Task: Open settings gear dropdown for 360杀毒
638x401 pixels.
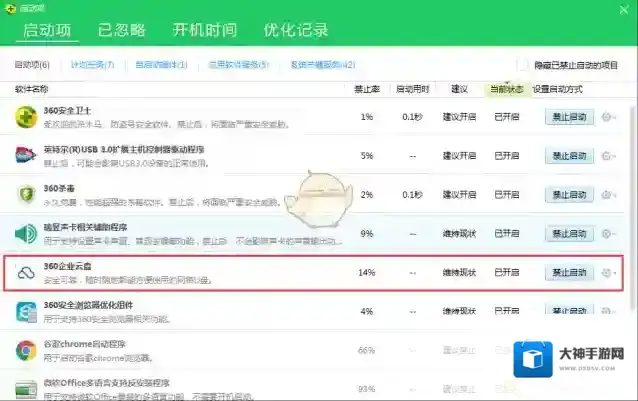Action: [608, 195]
